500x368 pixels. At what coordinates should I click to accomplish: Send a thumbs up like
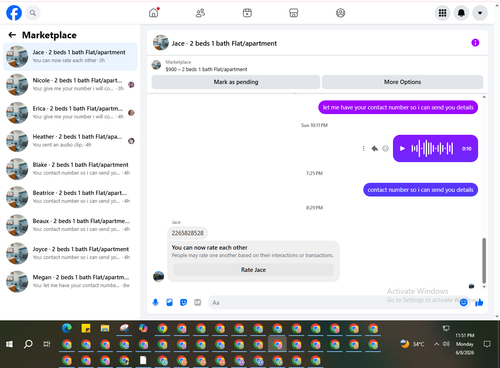(x=479, y=302)
